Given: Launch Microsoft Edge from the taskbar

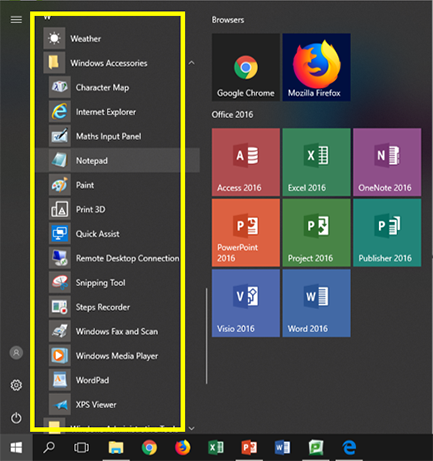Looking at the screenshot, I should point(349,447).
